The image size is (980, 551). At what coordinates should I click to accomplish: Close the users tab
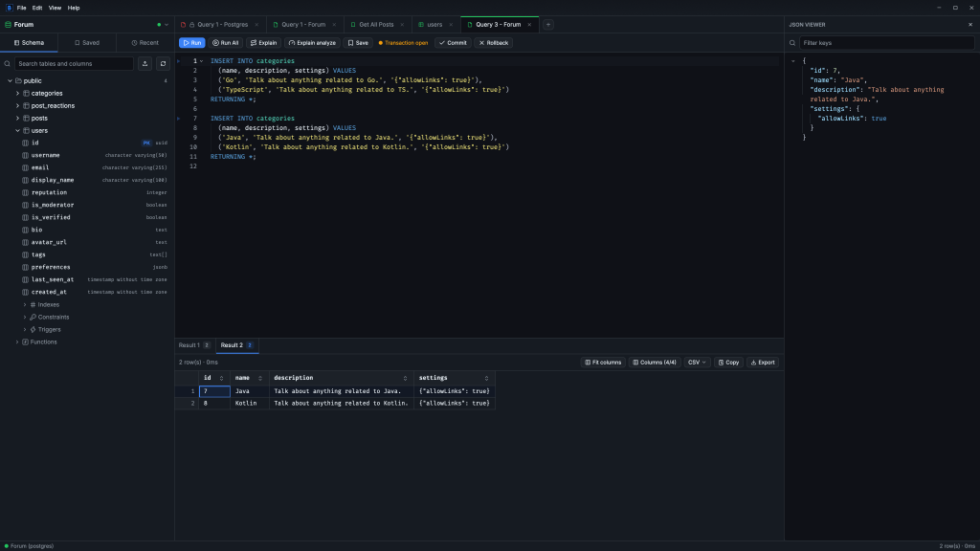click(x=451, y=25)
